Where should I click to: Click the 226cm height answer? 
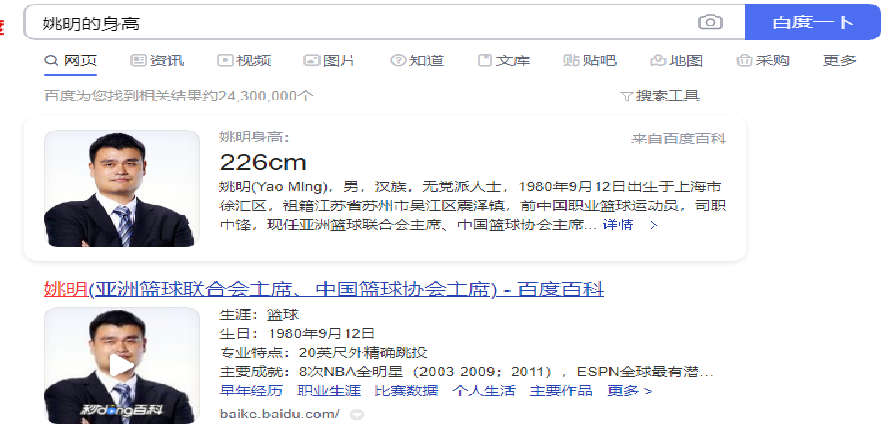point(263,163)
